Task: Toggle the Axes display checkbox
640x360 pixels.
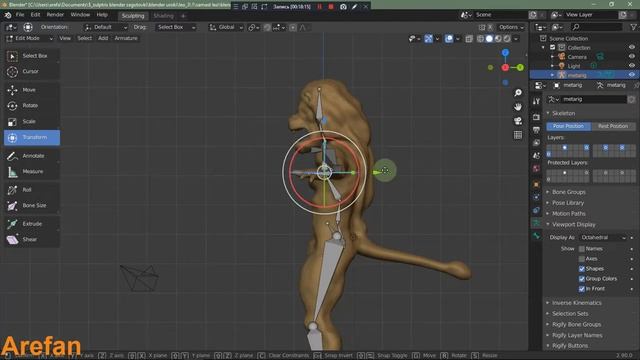Action: [x=582, y=259]
